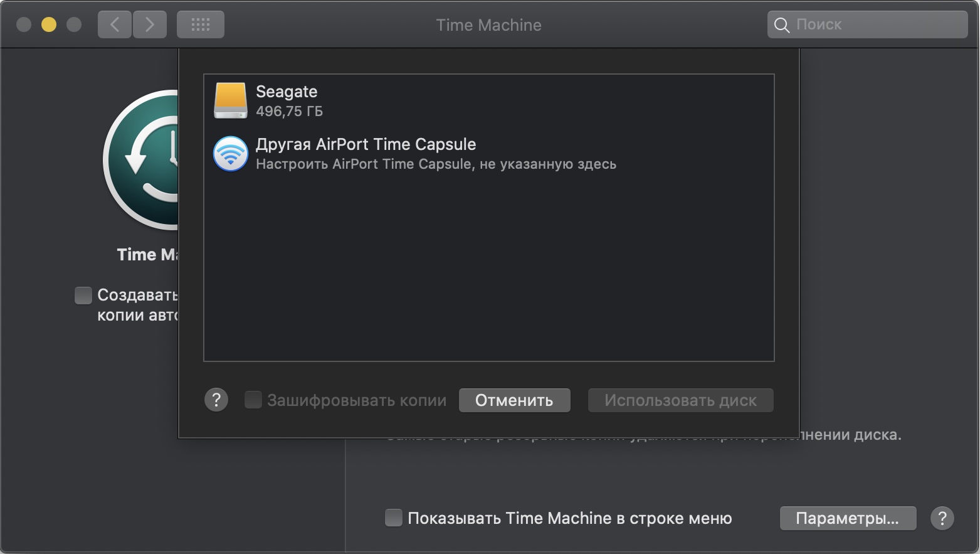Click the AirPort Time Capsule Wi-Fi icon
980x554 pixels.
tap(231, 154)
